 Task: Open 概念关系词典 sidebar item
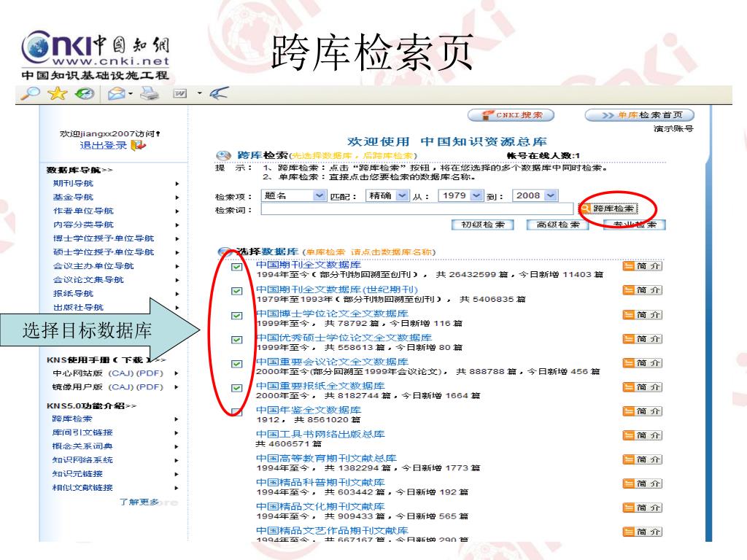click(x=82, y=447)
